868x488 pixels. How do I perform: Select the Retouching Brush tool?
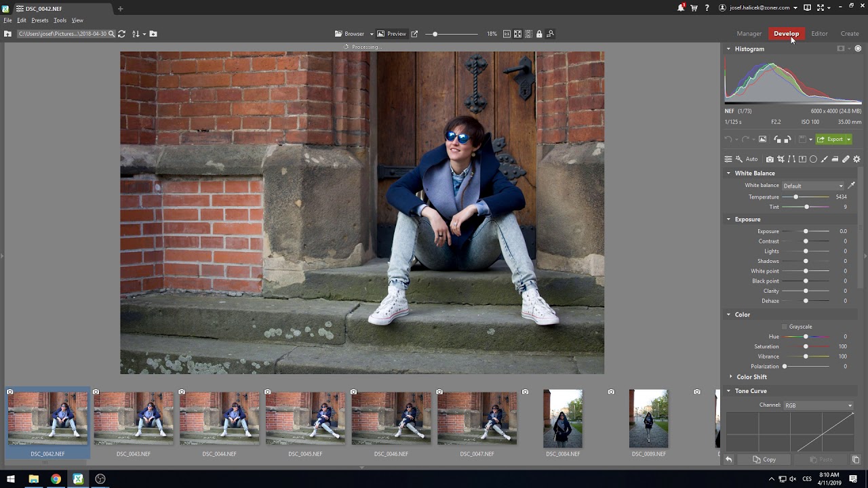846,159
